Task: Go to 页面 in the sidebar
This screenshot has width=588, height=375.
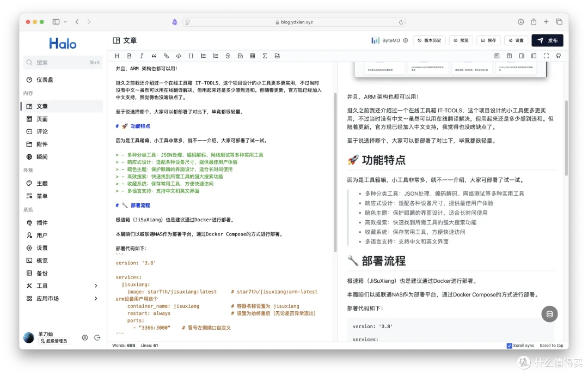Action: coord(62,119)
